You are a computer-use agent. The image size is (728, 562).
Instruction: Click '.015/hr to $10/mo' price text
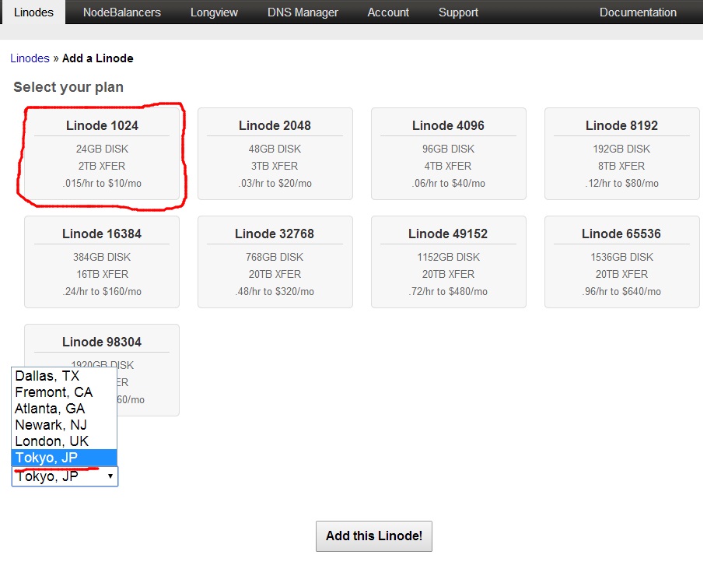[102, 184]
